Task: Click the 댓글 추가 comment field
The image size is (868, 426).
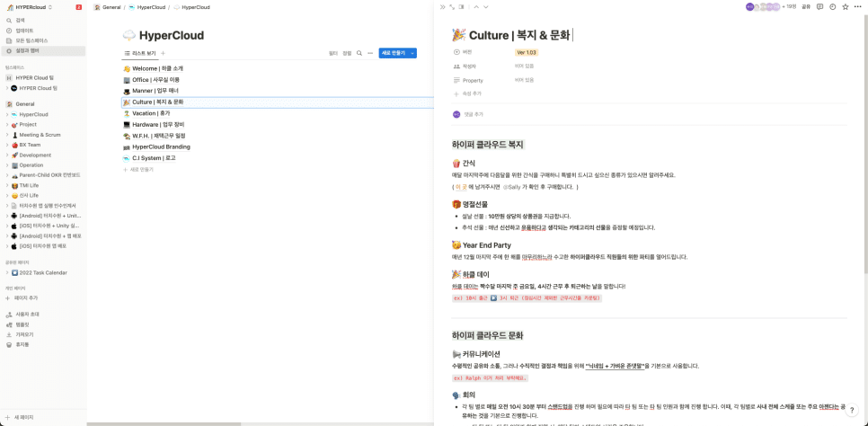Action: (473, 114)
